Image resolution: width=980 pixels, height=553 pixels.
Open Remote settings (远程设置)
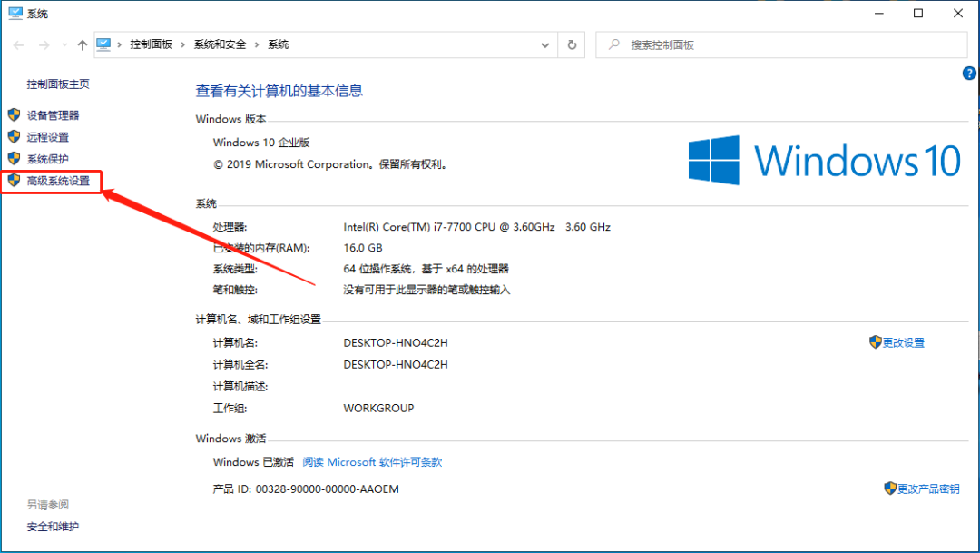click(x=47, y=137)
